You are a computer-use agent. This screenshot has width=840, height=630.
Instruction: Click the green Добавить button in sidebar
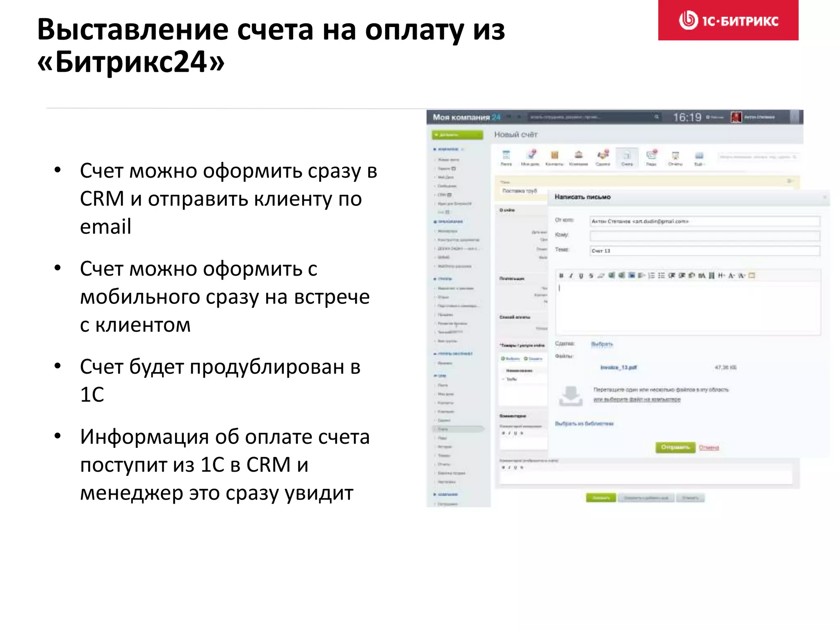pyautogui.click(x=457, y=135)
